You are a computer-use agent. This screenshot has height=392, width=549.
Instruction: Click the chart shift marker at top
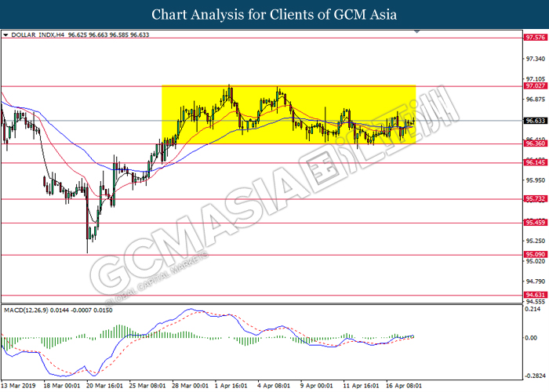(416, 31)
